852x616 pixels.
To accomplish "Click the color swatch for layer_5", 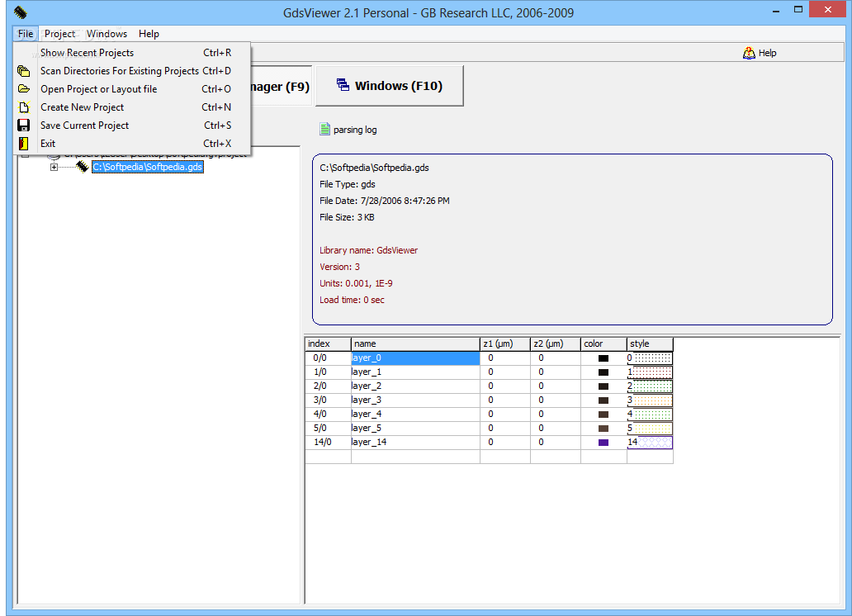I will point(603,429).
